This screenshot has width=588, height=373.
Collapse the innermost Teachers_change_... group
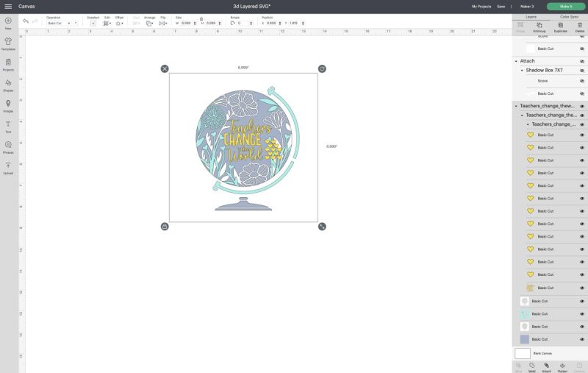point(528,124)
